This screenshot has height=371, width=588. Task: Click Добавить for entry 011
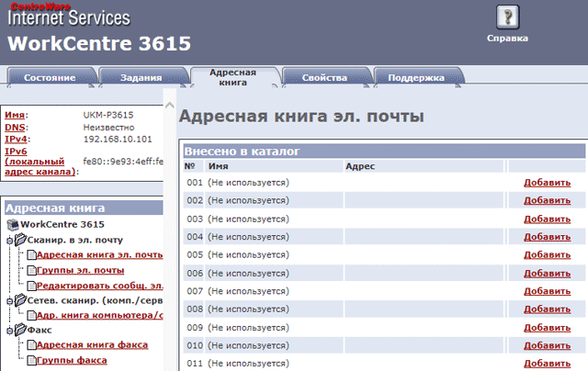tap(548, 364)
